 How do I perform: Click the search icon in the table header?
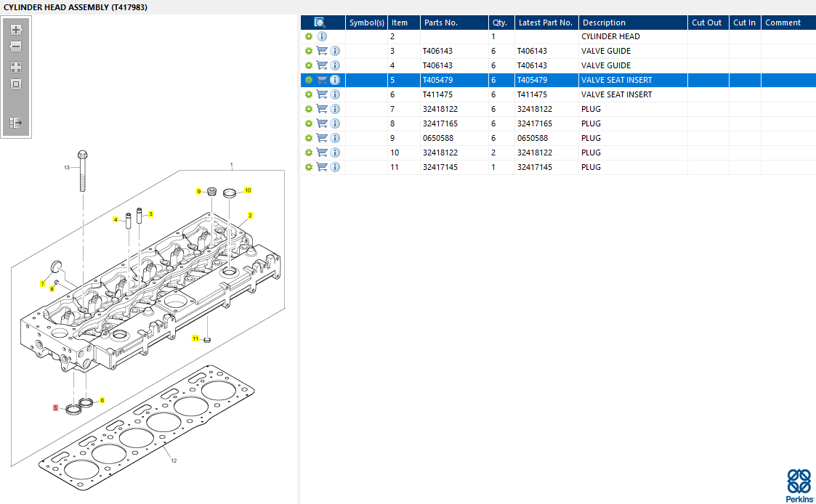(320, 23)
